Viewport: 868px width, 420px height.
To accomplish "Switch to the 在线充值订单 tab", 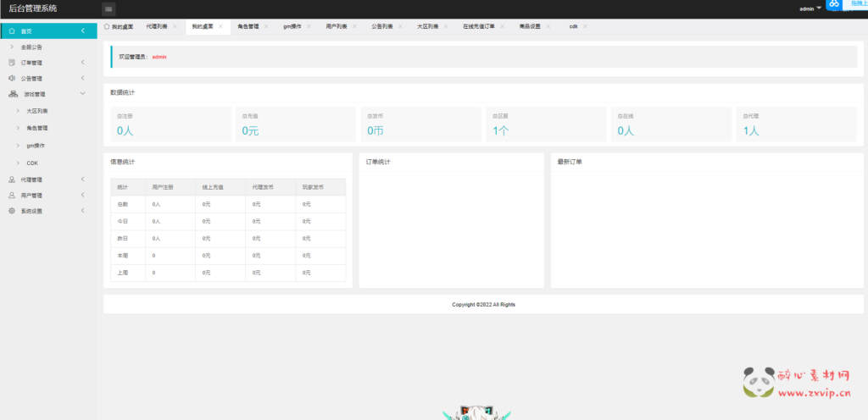I will pyautogui.click(x=479, y=27).
